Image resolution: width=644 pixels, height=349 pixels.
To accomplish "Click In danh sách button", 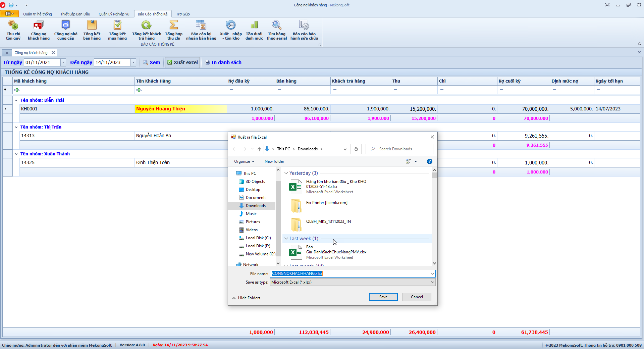I will [223, 62].
